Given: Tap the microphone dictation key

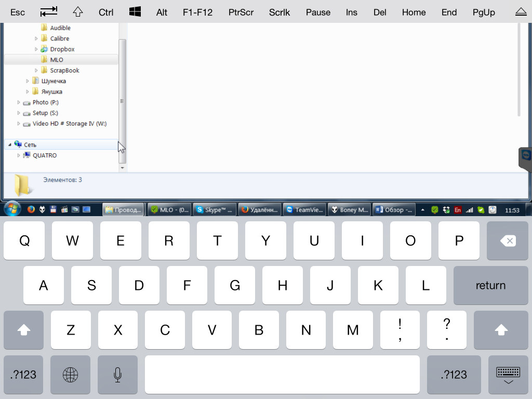Looking at the screenshot, I should (117, 375).
